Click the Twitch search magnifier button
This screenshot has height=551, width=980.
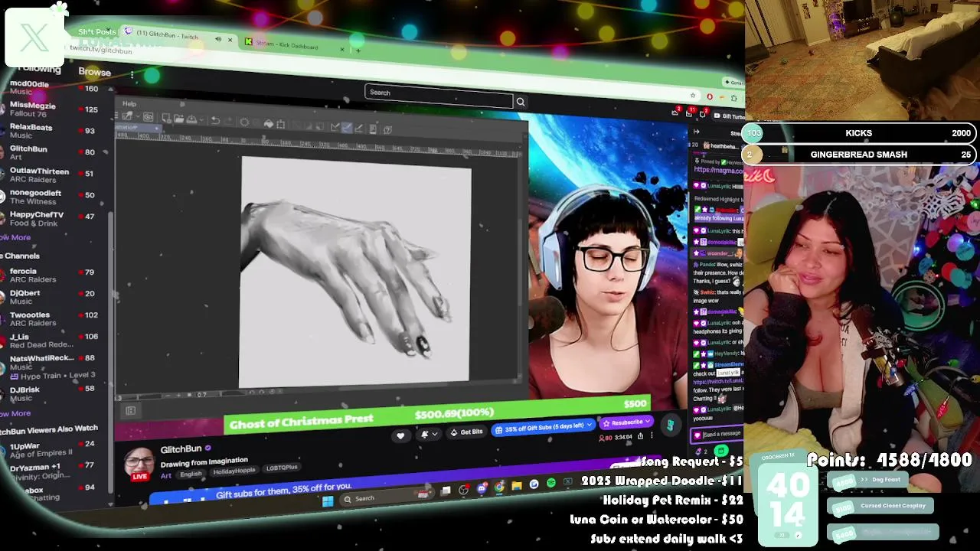(521, 102)
